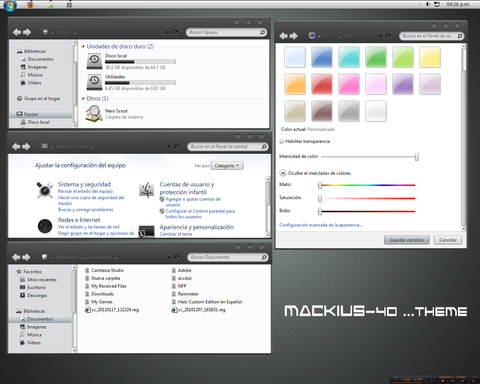Viewport: 480px width, 384px height.
Task: Collapse the Otros group
Action: (83, 99)
